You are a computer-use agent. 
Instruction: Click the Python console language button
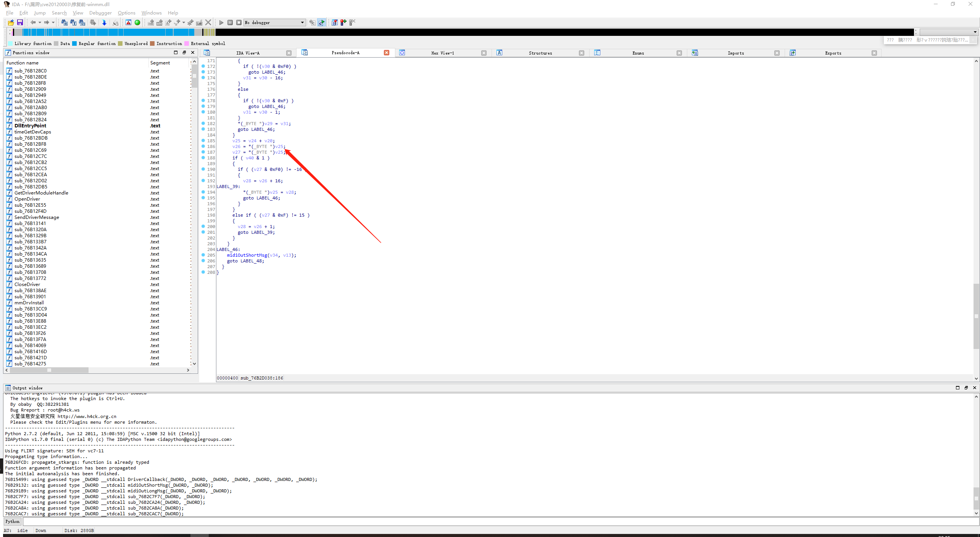pos(13,521)
